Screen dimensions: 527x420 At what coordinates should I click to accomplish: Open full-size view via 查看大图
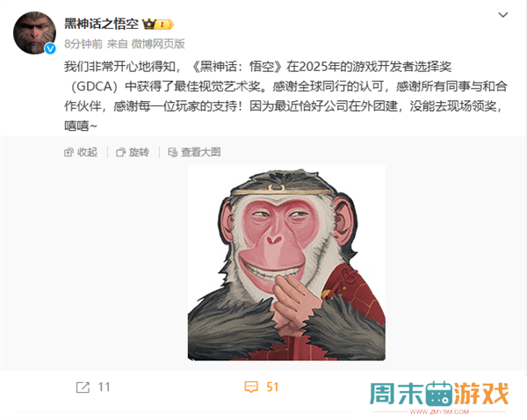tap(194, 152)
